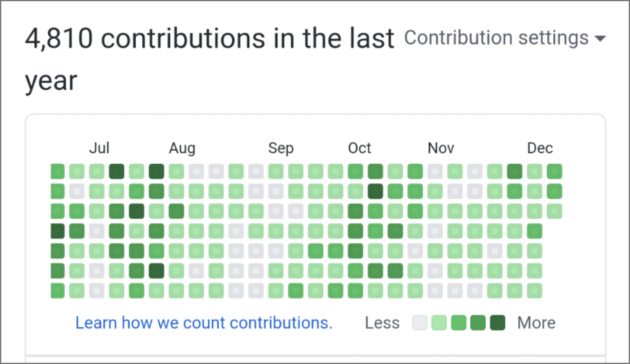Screen dimensions: 630x364
Task: Click the Jul month label
Action: (99, 148)
